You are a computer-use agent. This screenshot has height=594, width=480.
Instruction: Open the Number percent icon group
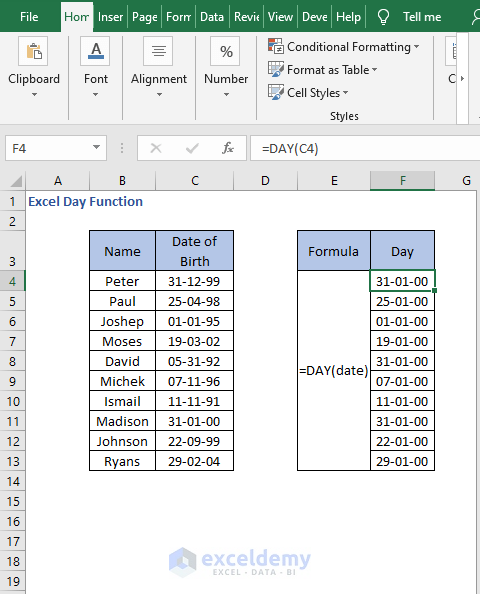pyautogui.click(x=226, y=51)
